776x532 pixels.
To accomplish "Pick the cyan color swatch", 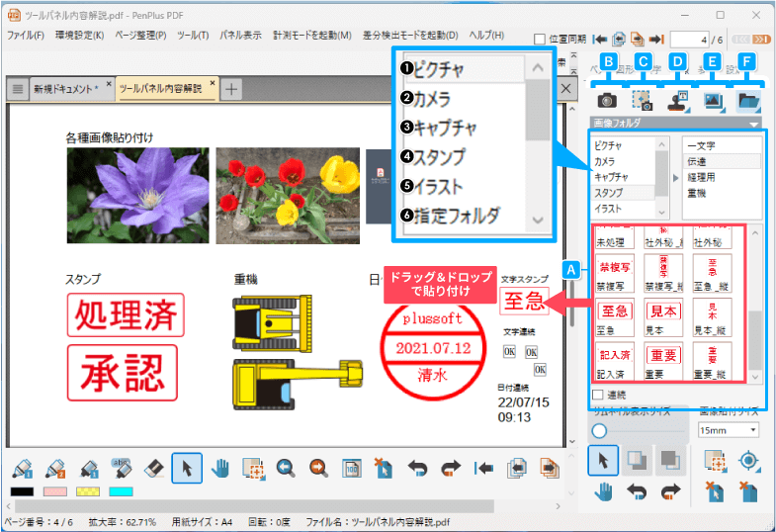I will [x=121, y=491].
